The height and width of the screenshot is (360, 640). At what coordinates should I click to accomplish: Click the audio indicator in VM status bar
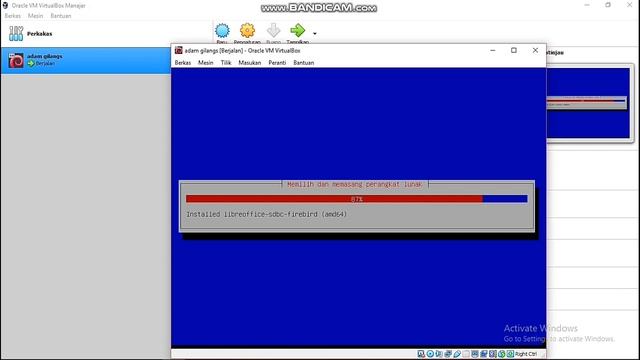(439, 354)
